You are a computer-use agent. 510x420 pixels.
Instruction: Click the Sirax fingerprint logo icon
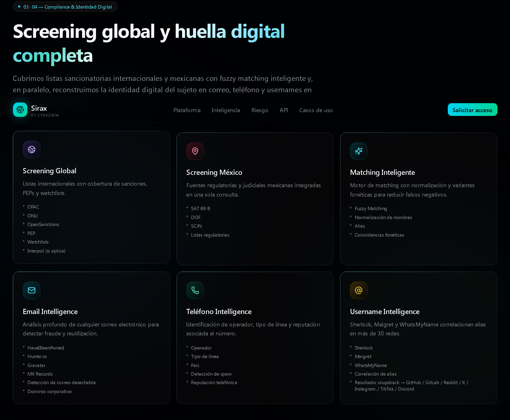click(20, 110)
